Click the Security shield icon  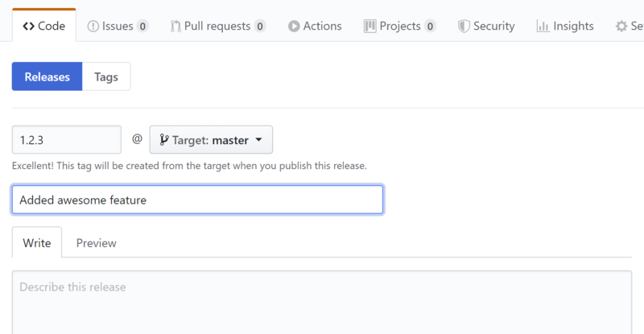coord(464,26)
